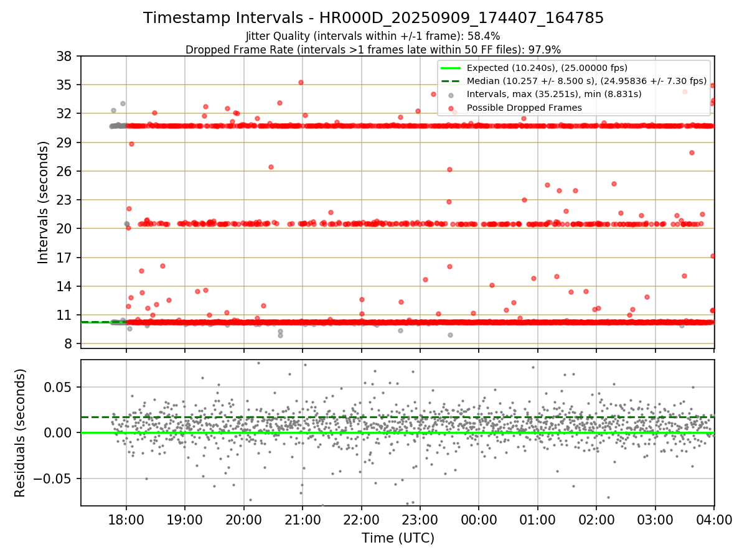This screenshot has width=747, height=560.
Task: Select legend entry 'Possible Dropped Frames'
Action: pyautogui.click(x=524, y=108)
